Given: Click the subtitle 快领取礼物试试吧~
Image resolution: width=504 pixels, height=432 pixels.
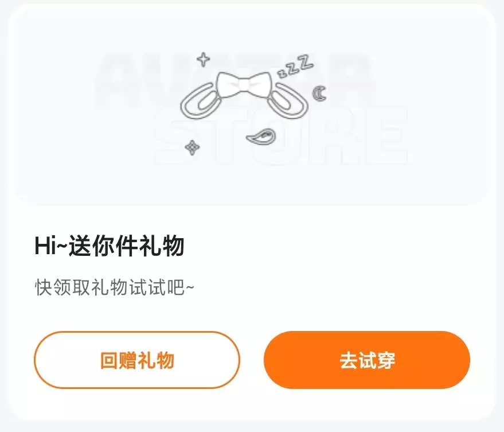Looking at the screenshot, I should 115,287.
